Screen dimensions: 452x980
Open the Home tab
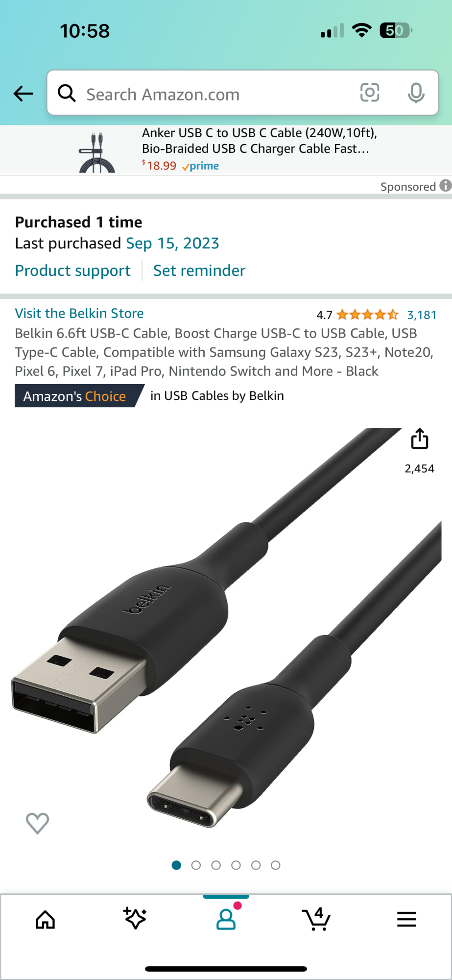(x=45, y=920)
